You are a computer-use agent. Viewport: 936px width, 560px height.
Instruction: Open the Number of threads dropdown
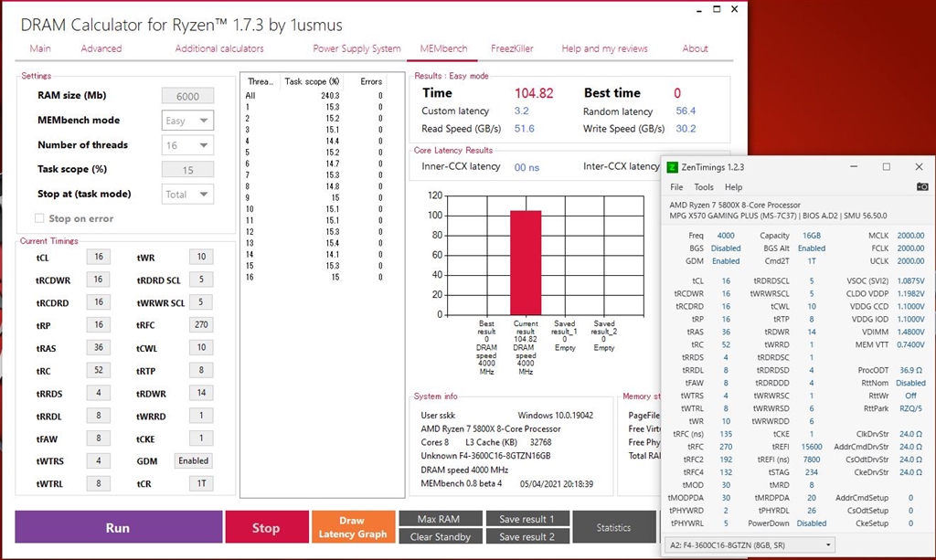(187, 145)
